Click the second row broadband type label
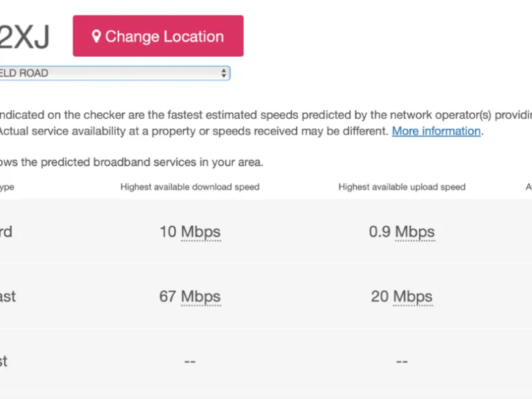532x399 pixels. click(8, 296)
